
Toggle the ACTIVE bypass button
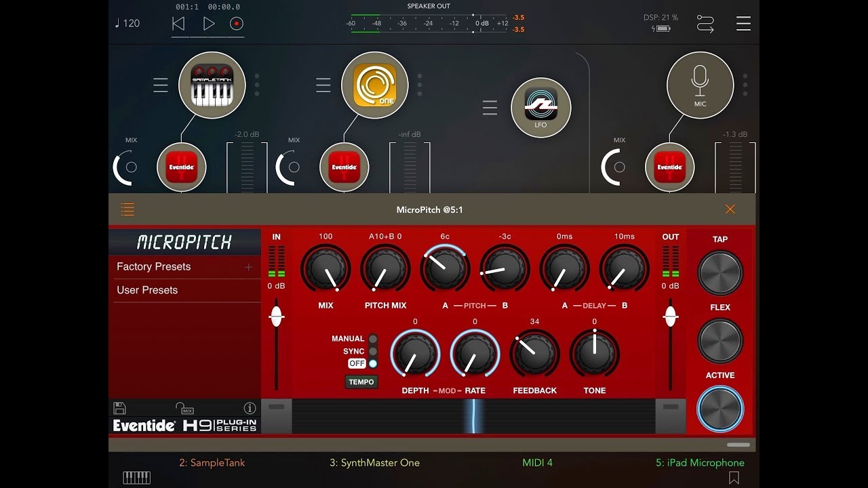[x=720, y=409]
